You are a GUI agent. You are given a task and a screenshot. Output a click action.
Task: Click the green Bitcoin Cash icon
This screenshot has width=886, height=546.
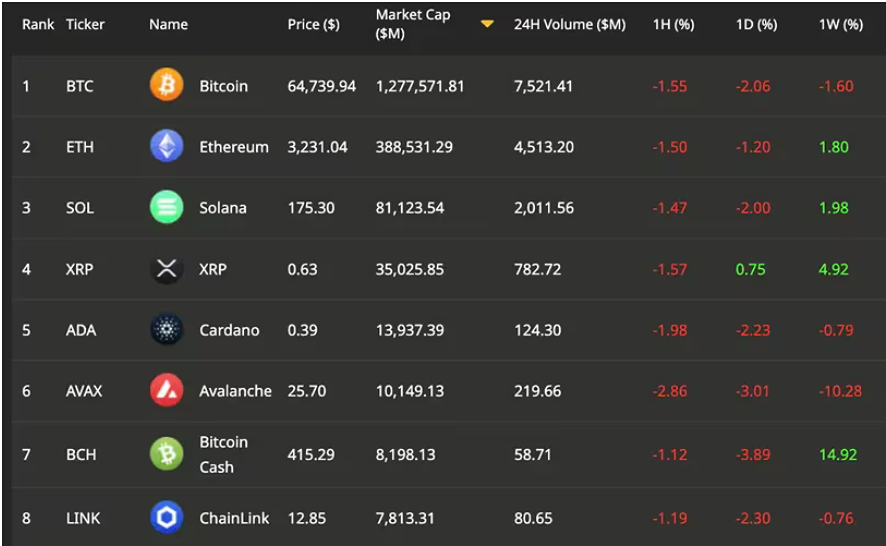click(x=167, y=454)
